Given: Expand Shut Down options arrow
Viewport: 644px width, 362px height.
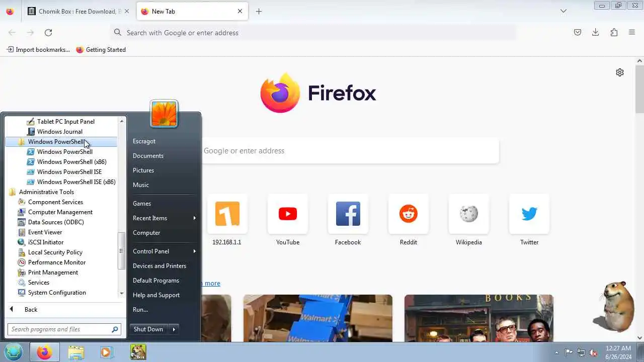Looking at the screenshot, I should [174, 329].
